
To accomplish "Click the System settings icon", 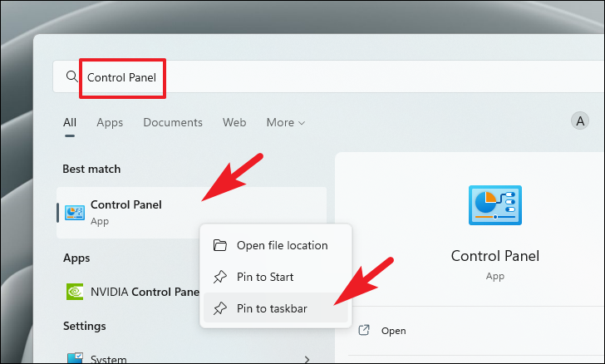I will (x=75, y=358).
